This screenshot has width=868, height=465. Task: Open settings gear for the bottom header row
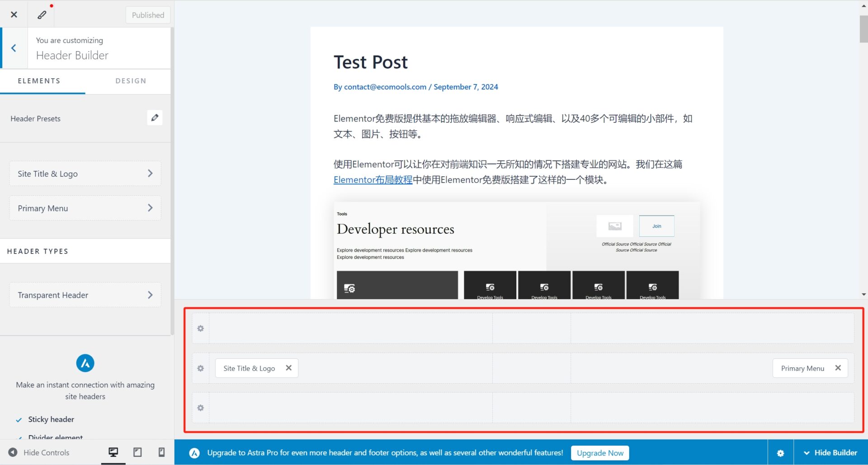pyautogui.click(x=201, y=408)
